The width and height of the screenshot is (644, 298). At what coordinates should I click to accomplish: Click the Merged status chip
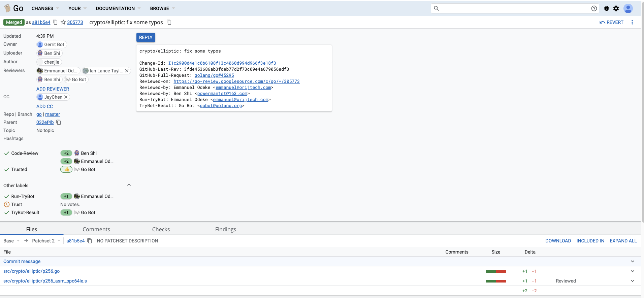[x=14, y=22]
